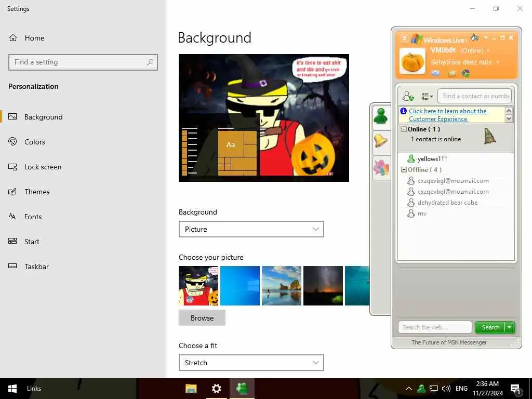Show hidden tray icons chevron
Viewport: 532px width, 399px height.
tap(409, 389)
